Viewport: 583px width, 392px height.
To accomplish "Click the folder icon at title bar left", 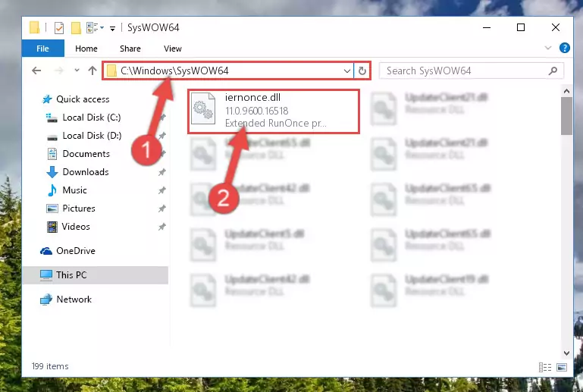I will click(x=34, y=27).
